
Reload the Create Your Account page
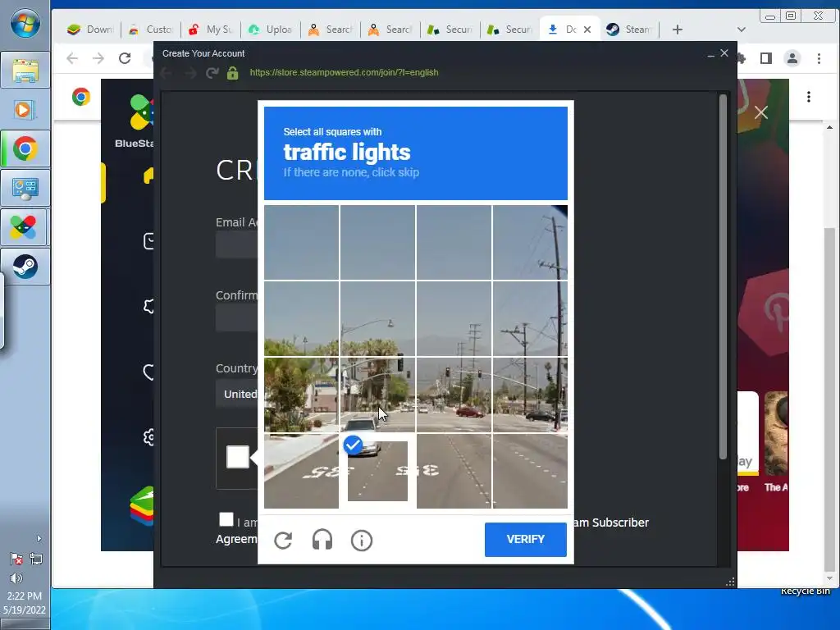212,73
